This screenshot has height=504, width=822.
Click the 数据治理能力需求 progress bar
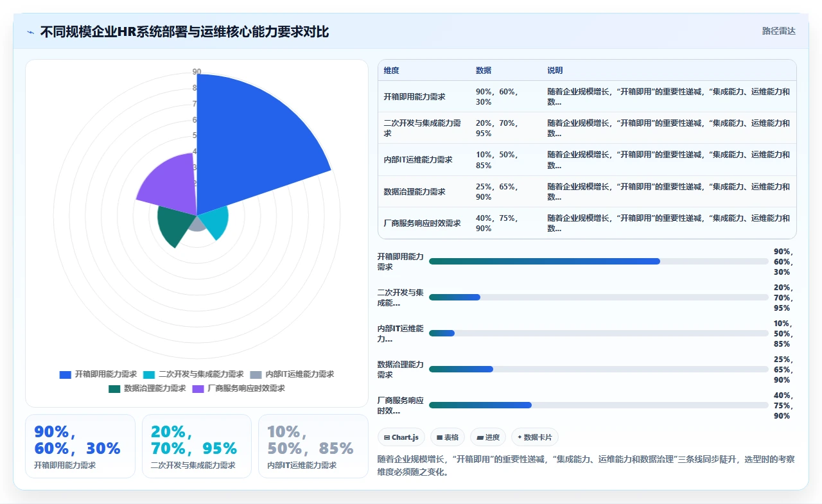pyautogui.click(x=599, y=369)
